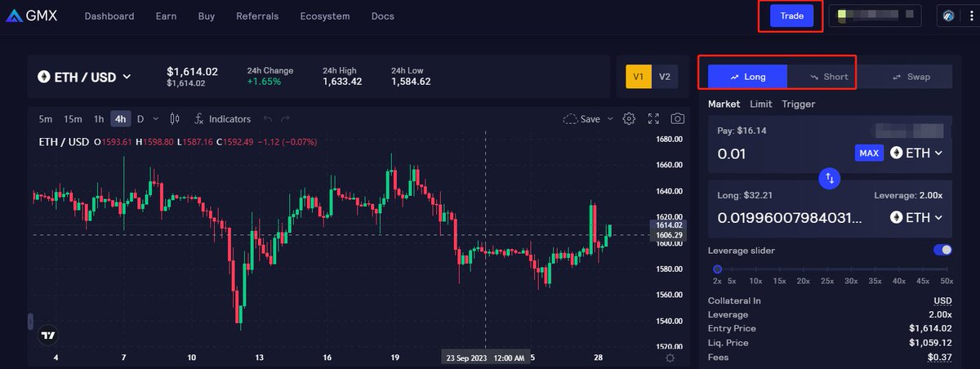Select the D daily timeframe
The width and height of the screenshot is (980, 369).
tap(140, 119)
